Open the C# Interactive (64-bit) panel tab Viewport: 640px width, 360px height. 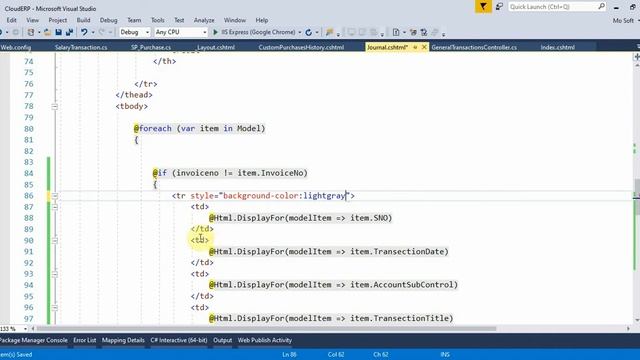[x=179, y=340]
